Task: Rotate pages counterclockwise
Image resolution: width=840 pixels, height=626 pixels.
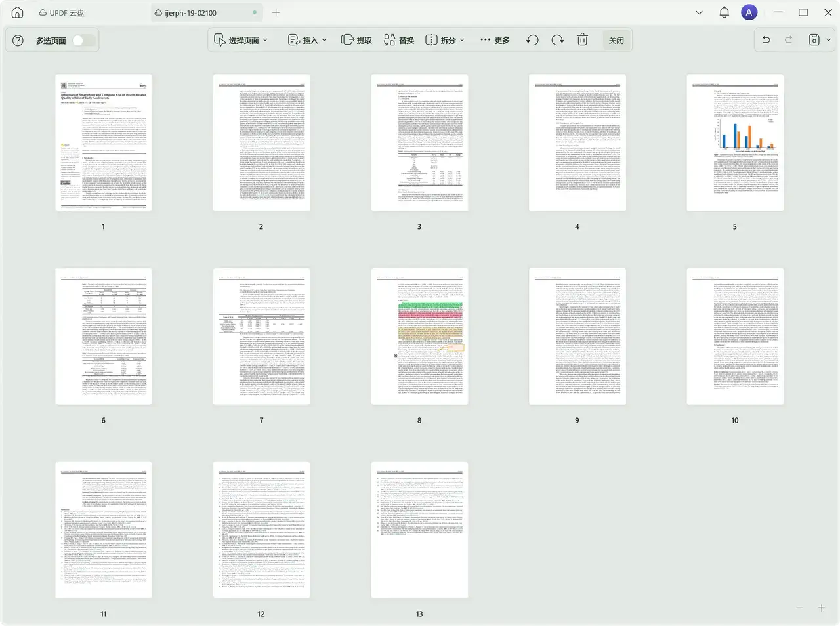Action: click(532, 40)
